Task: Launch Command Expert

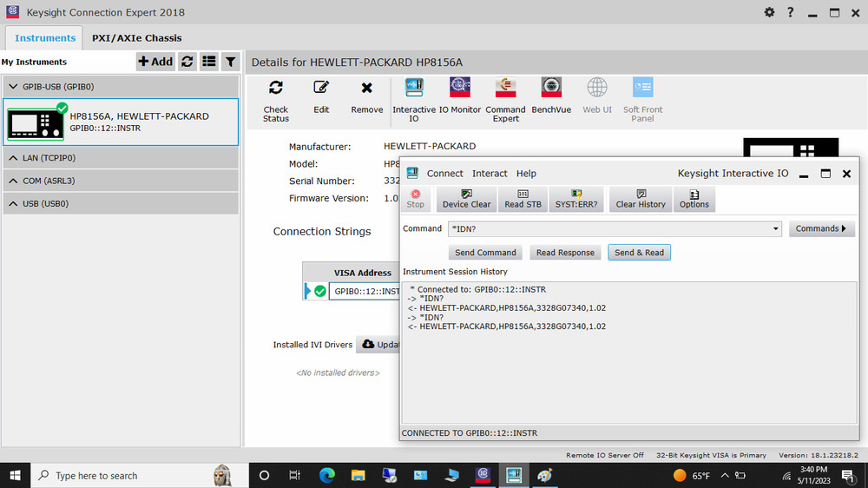Action: (505, 88)
